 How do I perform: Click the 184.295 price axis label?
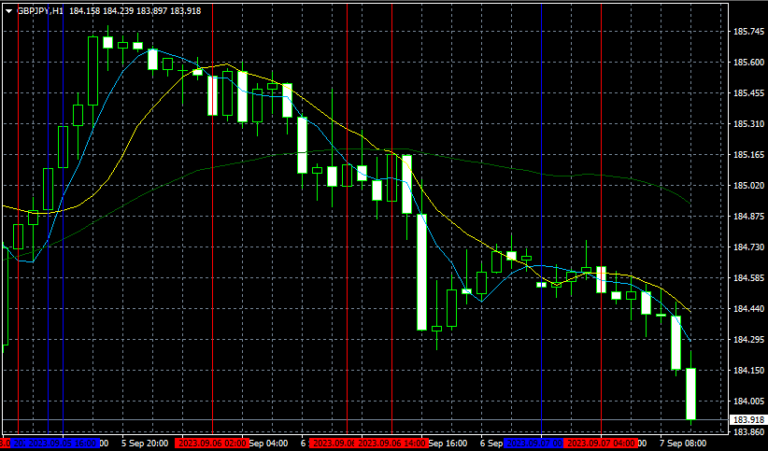[x=748, y=339]
